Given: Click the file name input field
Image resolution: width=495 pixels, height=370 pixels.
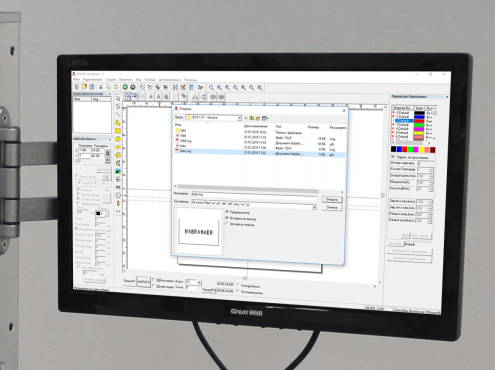Looking at the screenshot, I should (x=254, y=194).
